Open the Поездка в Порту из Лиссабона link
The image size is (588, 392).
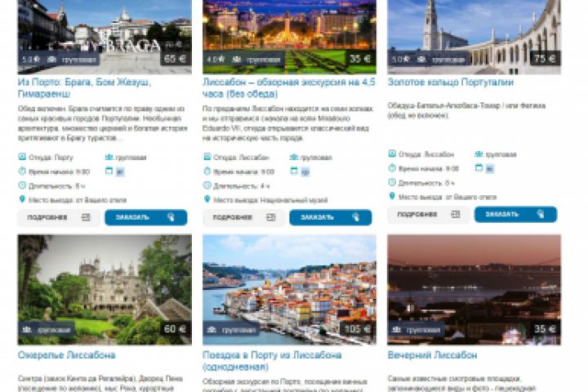(x=272, y=361)
